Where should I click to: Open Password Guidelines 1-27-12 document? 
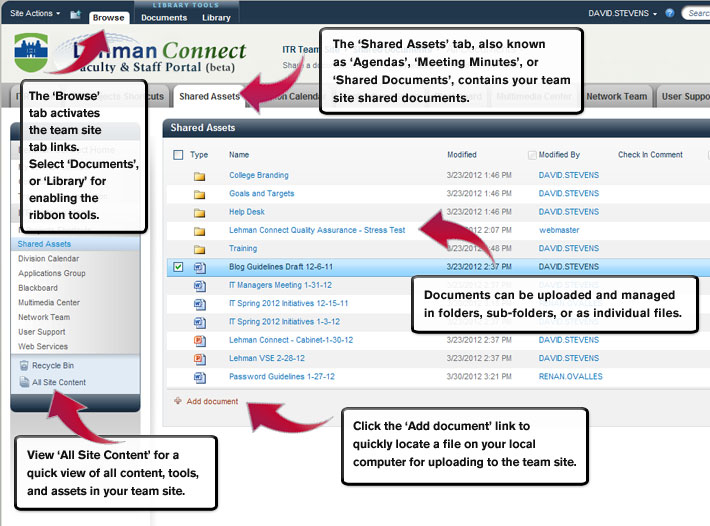pos(282,377)
